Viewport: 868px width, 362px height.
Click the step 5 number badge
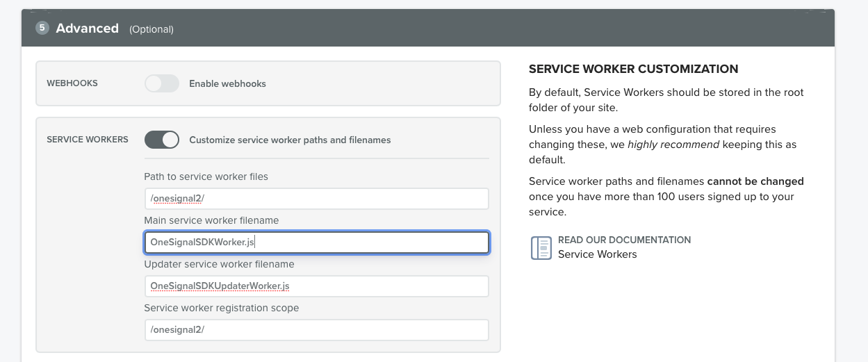click(x=43, y=28)
